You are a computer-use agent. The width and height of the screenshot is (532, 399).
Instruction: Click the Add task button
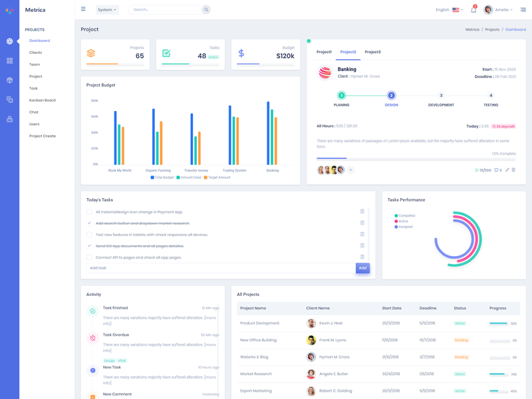tap(362, 268)
